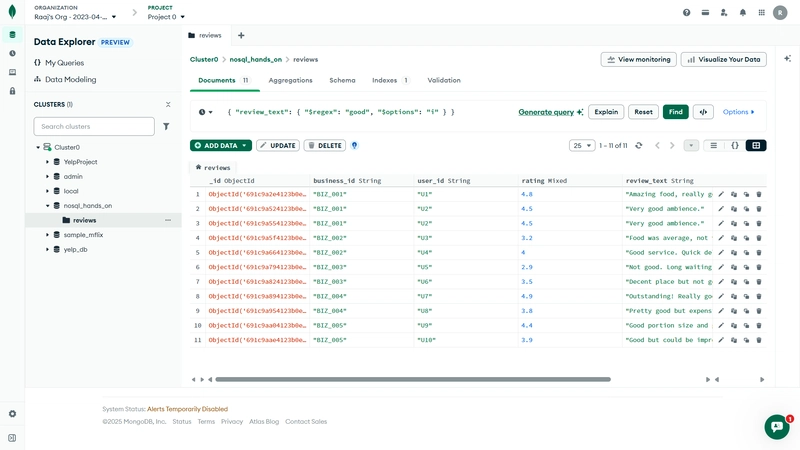Collapse the nosql_hands_on database
The image size is (800, 450).
47,206
